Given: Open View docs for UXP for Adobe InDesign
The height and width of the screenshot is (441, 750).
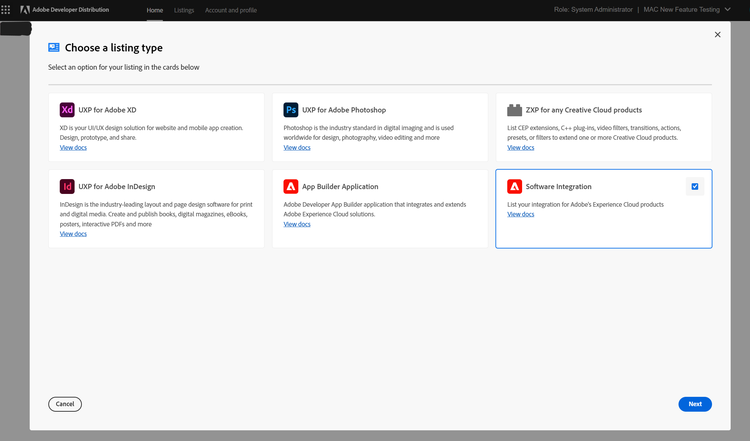Looking at the screenshot, I should tap(73, 234).
